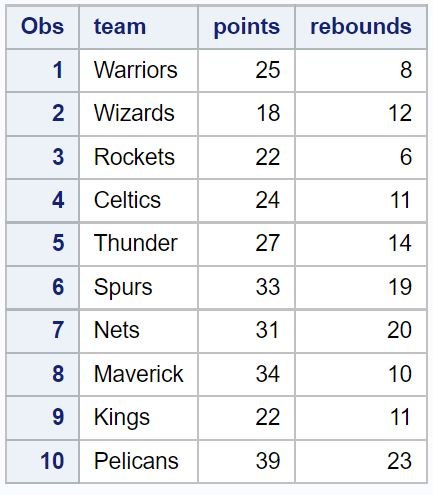Click the Kings team cell
The height and width of the screenshot is (495, 433).
(x=138, y=418)
